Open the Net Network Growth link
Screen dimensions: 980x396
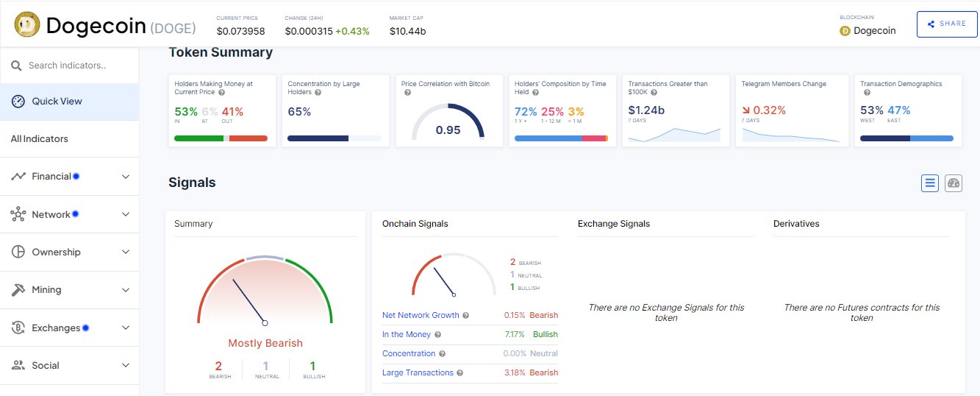click(421, 315)
